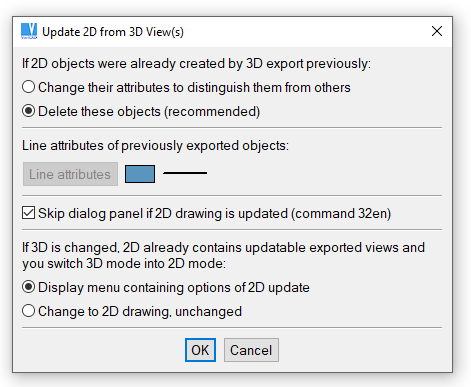Image resolution: width=471 pixels, height=387 pixels.
Task: Toggle the 'Skip dialog panel' checkbox
Action: 29,213
